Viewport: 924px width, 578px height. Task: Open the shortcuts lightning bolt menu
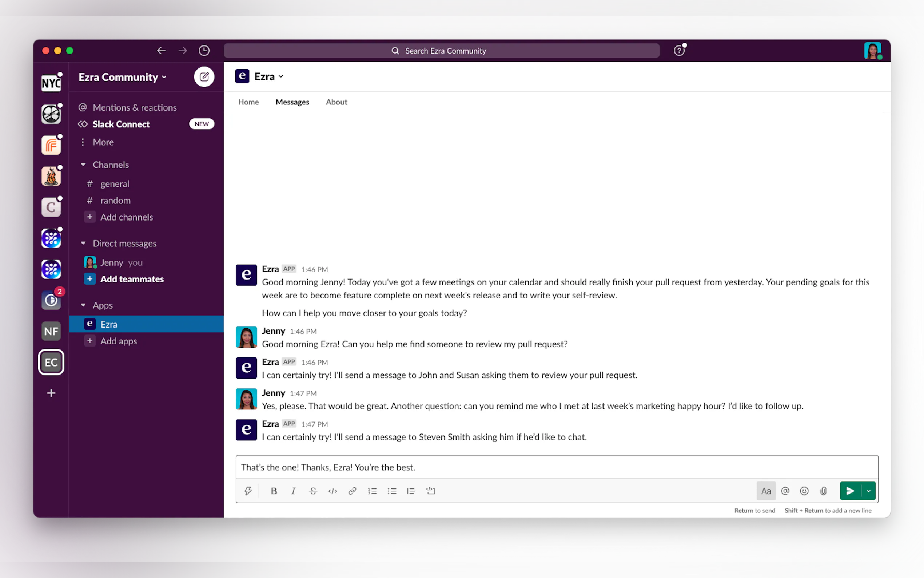[248, 491]
